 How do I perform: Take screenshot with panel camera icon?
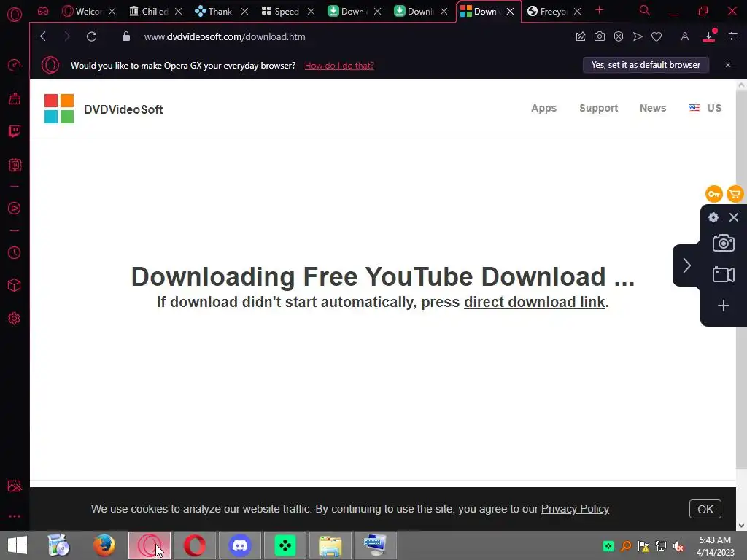tap(723, 243)
